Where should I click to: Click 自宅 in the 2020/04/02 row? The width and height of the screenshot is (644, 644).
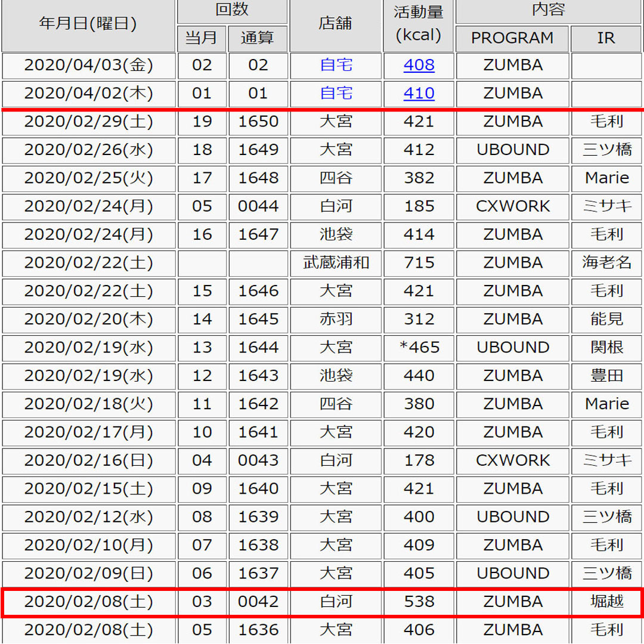coord(336,93)
